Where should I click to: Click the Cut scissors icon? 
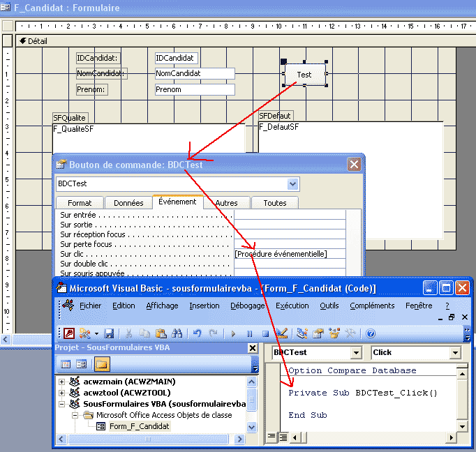128,333
